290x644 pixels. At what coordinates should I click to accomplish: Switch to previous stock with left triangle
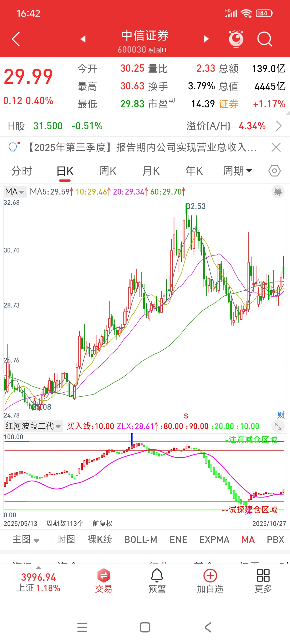(83, 39)
